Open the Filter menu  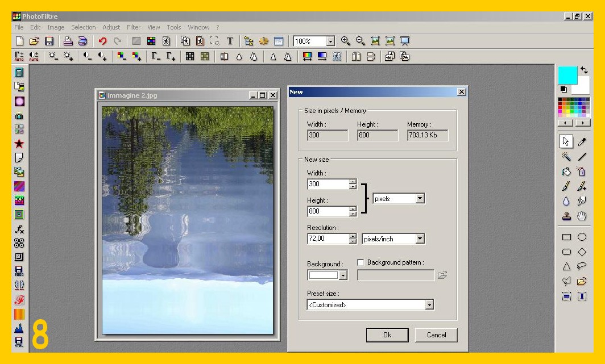coord(134,27)
